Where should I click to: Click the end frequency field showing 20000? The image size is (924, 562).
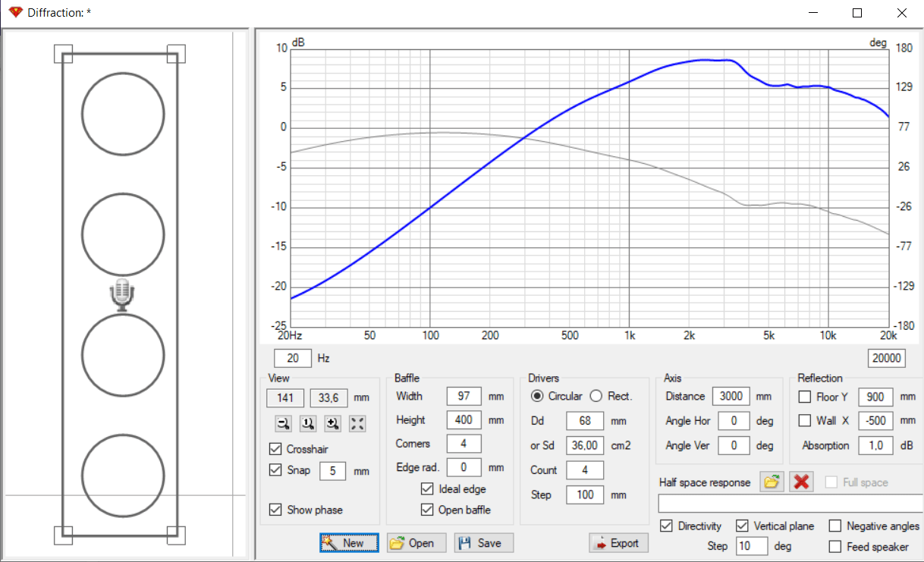tap(886, 358)
